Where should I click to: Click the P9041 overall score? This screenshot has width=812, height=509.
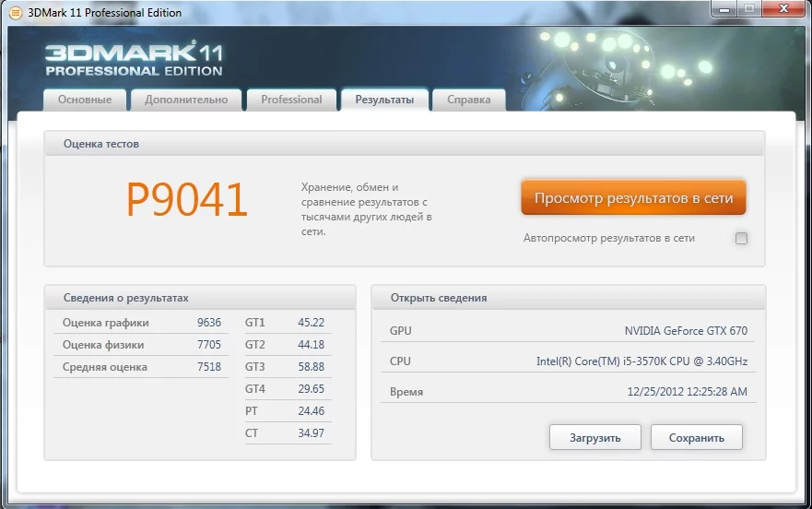(187, 199)
